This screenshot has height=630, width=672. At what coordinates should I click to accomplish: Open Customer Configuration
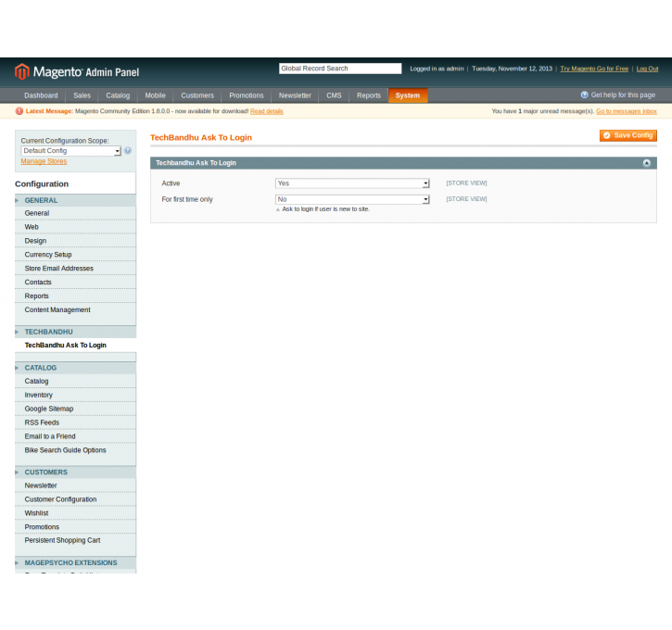(x=75, y=499)
